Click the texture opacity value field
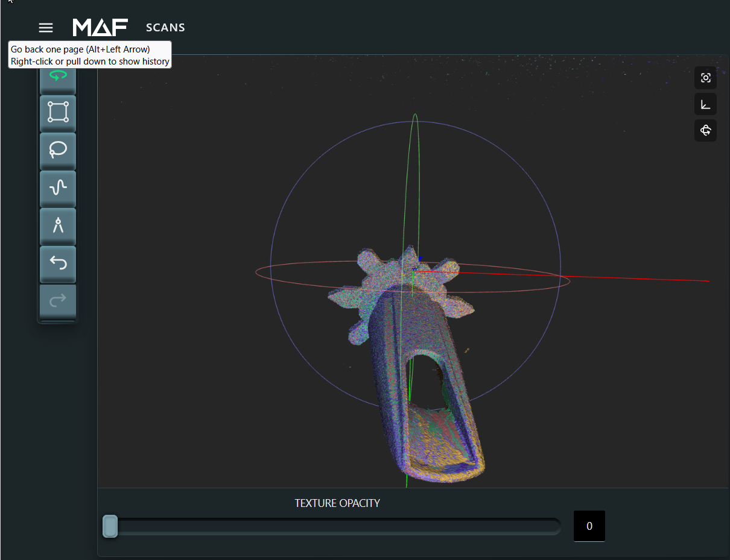 click(589, 526)
